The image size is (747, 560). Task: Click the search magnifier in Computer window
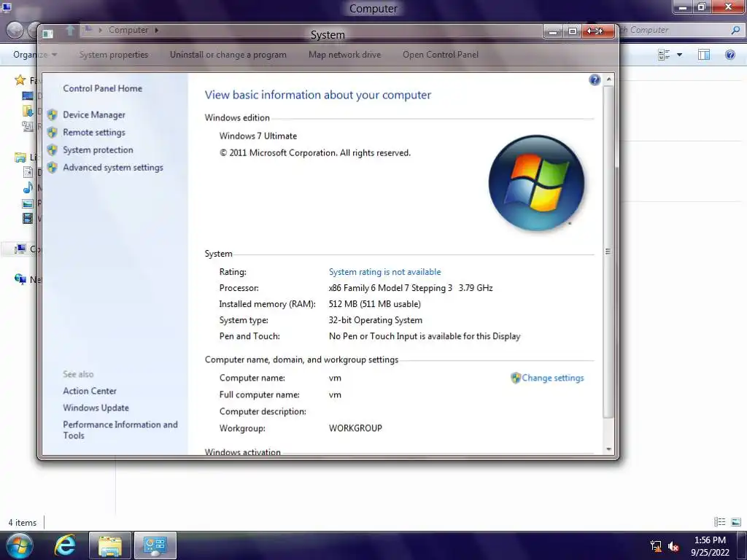pyautogui.click(x=735, y=30)
